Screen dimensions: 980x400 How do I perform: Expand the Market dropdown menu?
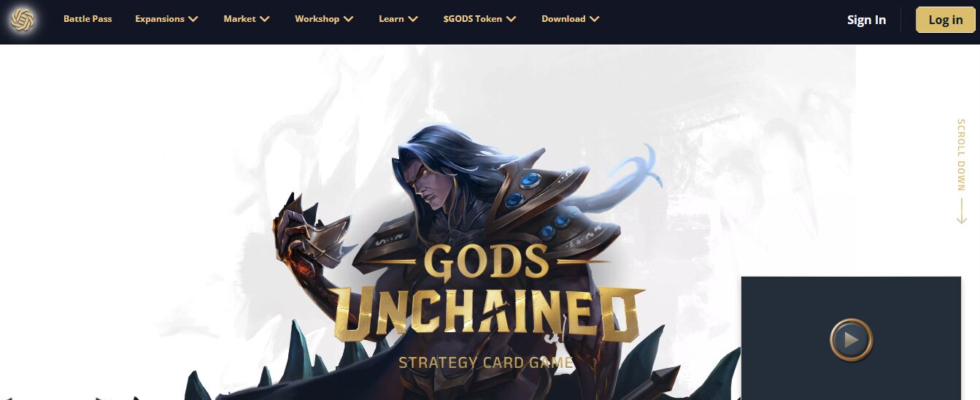(247, 19)
